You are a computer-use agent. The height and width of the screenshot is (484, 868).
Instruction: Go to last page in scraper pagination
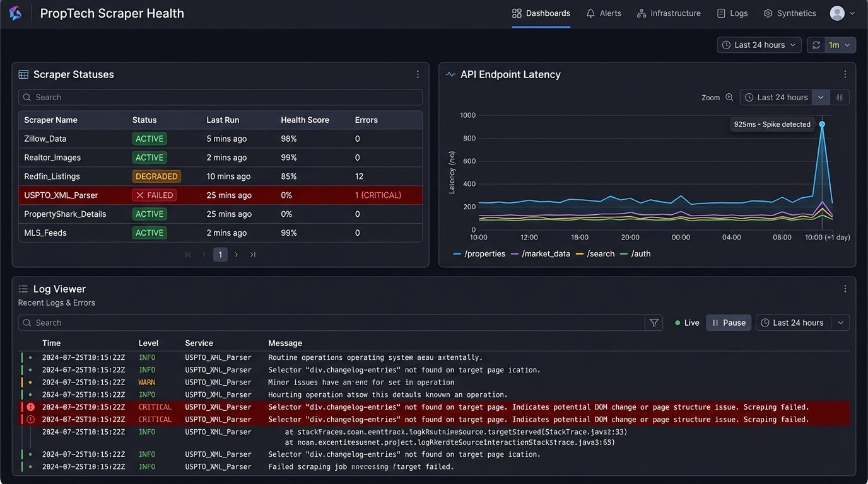253,255
